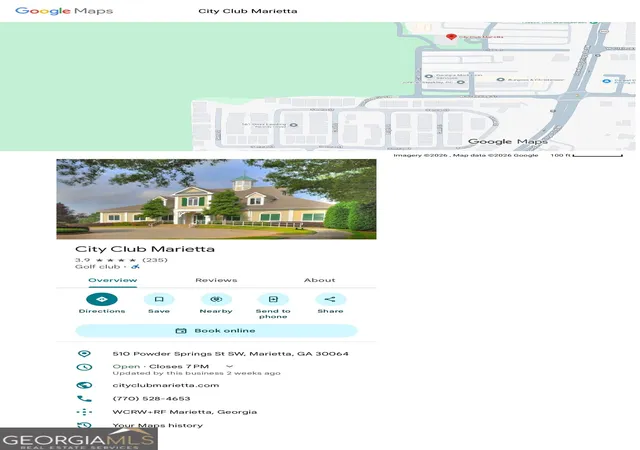Click the Book online button
Image resolution: width=640 pixels, height=450 pixels.
tap(216, 331)
